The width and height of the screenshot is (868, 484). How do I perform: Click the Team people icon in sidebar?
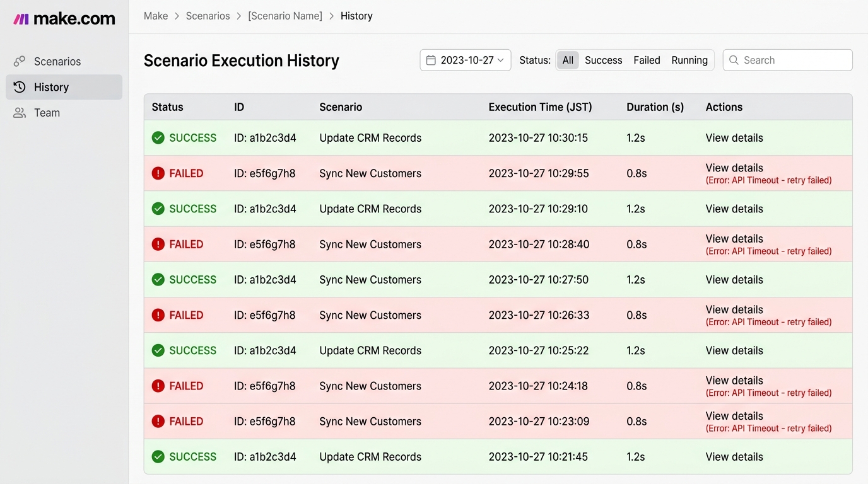(x=20, y=113)
